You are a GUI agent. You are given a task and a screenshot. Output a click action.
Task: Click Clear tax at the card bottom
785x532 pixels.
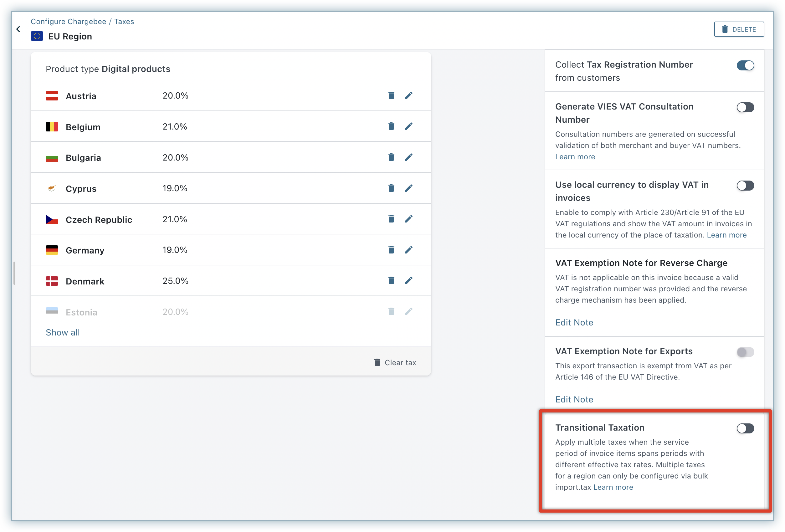tap(395, 362)
